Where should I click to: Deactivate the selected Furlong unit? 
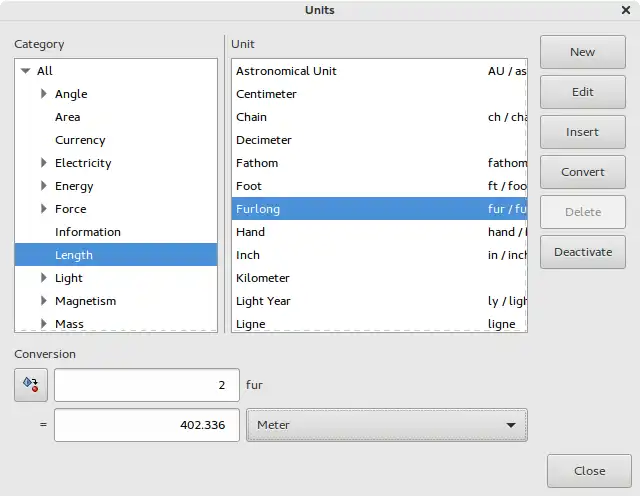[x=582, y=252]
